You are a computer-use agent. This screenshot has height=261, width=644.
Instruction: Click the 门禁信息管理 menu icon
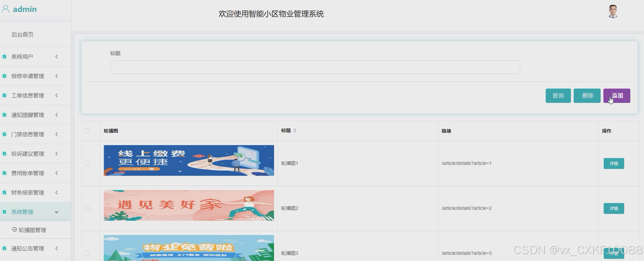(4, 134)
